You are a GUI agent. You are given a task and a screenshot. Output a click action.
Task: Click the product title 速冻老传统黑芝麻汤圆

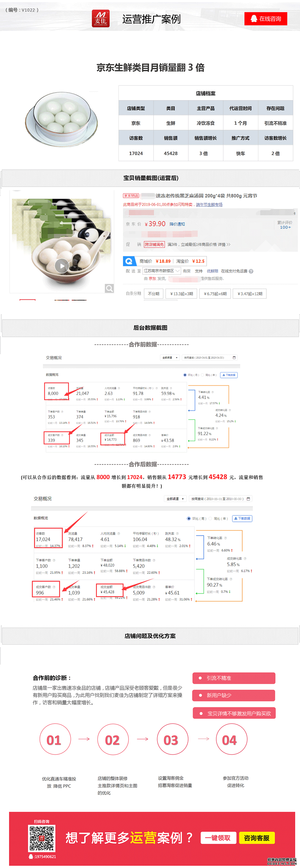pyautogui.click(x=206, y=196)
